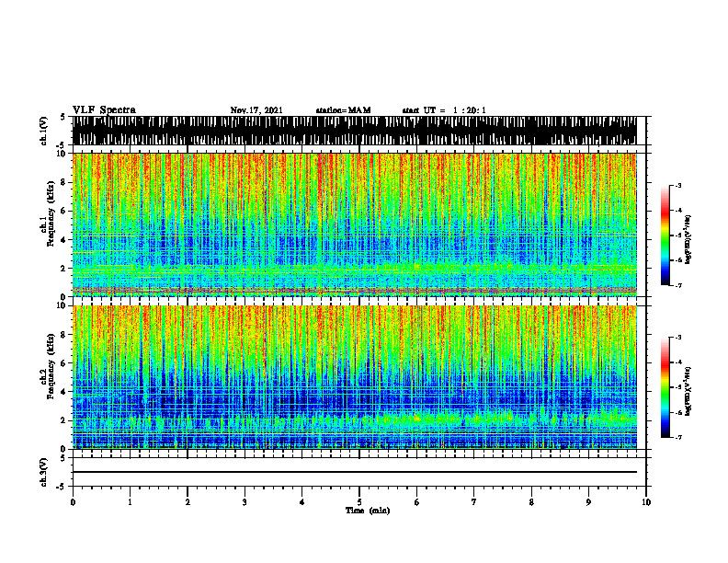Click the flat black ch.3 voltage trace
Viewport: 728px width, 563px height.
(354, 472)
